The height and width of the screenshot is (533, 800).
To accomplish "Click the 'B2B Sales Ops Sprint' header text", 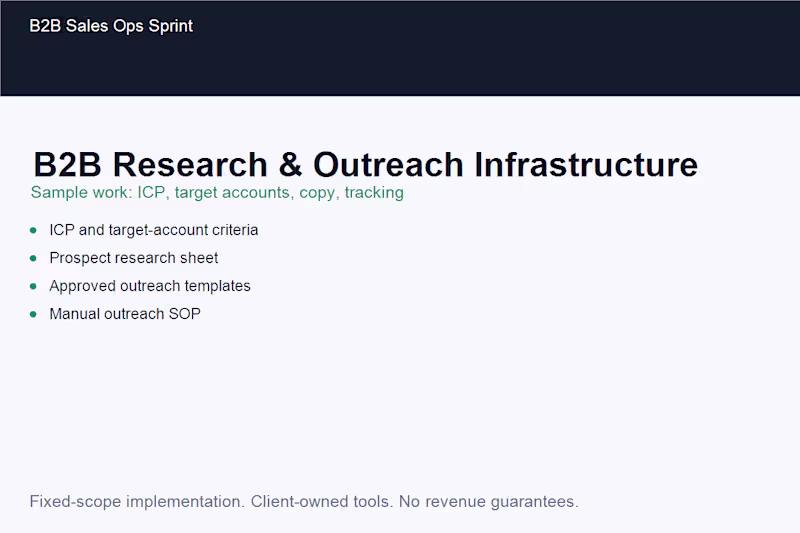I will 111,26.
